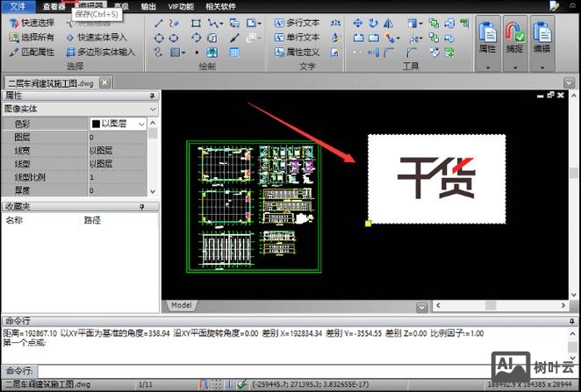Select the Move tool in Tools group
Image resolution: width=581 pixels, height=392 pixels.
tap(357, 24)
